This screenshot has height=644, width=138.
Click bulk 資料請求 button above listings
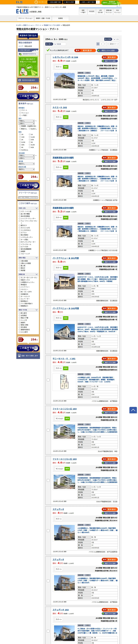85,50
